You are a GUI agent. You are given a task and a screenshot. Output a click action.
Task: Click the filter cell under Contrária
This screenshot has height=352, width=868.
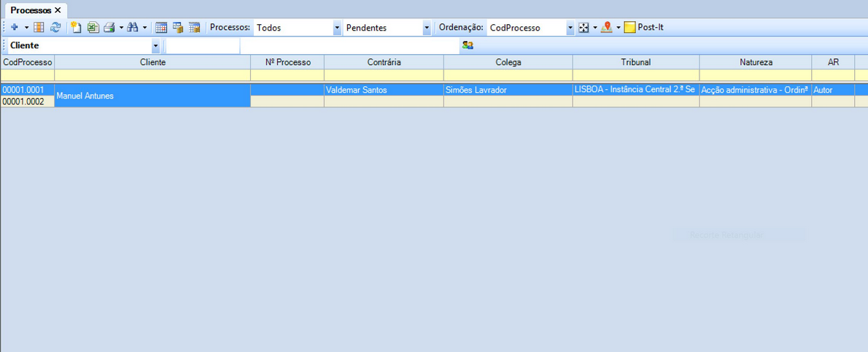[x=384, y=75]
